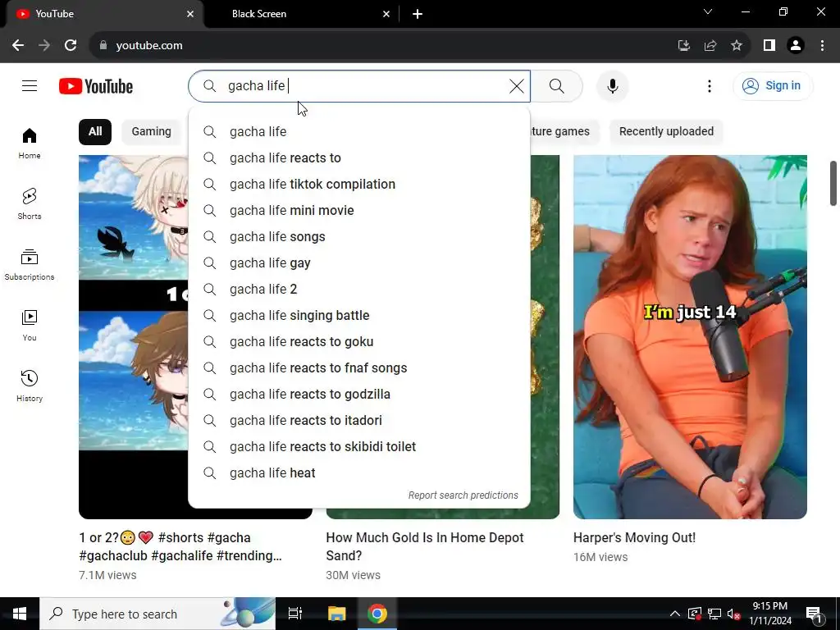Viewport: 840px width, 630px height.
Task: Select the Gaming filter chip
Action: pyautogui.click(x=152, y=132)
